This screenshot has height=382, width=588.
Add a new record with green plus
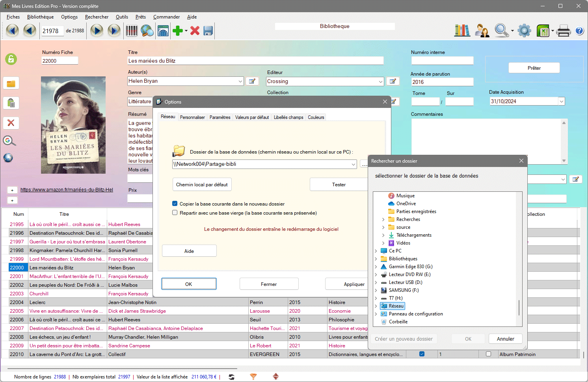178,30
